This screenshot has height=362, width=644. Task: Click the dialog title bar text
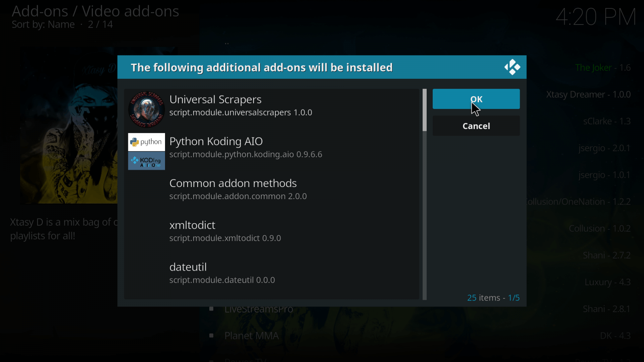click(262, 68)
